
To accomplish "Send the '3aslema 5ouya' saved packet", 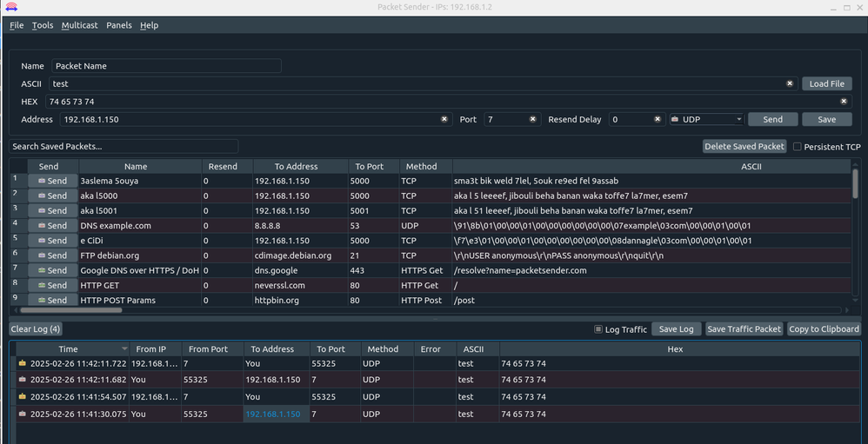I will pos(53,181).
